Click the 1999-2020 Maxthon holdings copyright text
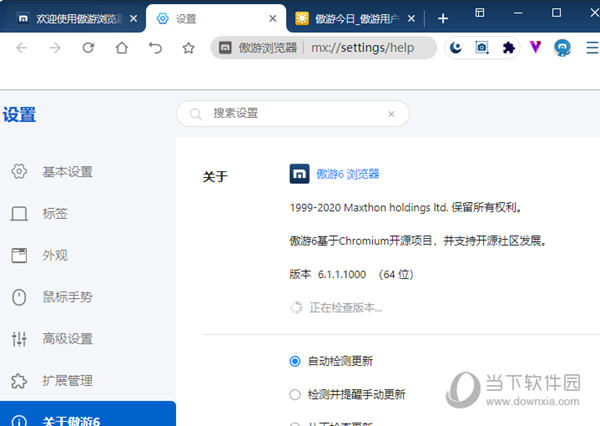This screenshot has height=426, width=600. tap(405, 207)
